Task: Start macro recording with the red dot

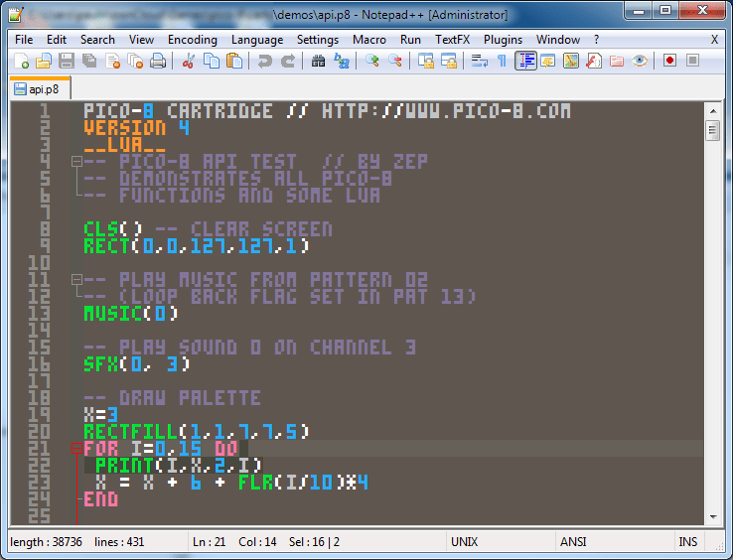Action: pyautogui.click(x=669, y=61)
